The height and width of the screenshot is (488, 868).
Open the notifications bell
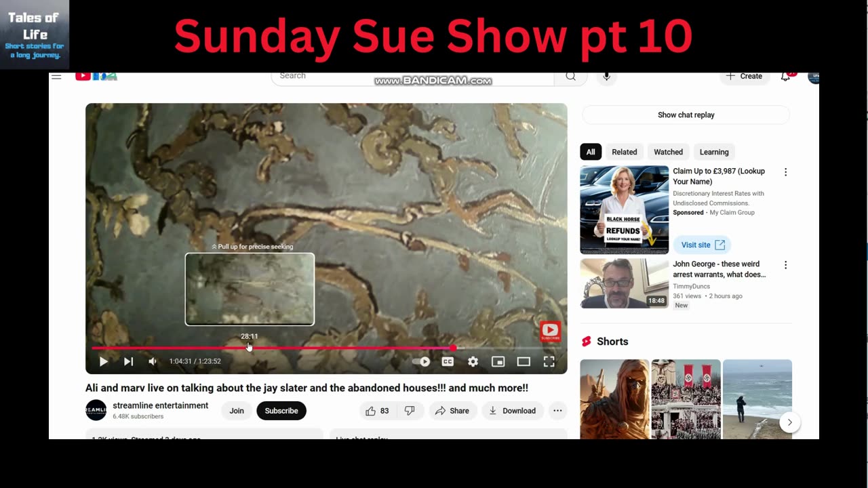click(x=785, y=77)
